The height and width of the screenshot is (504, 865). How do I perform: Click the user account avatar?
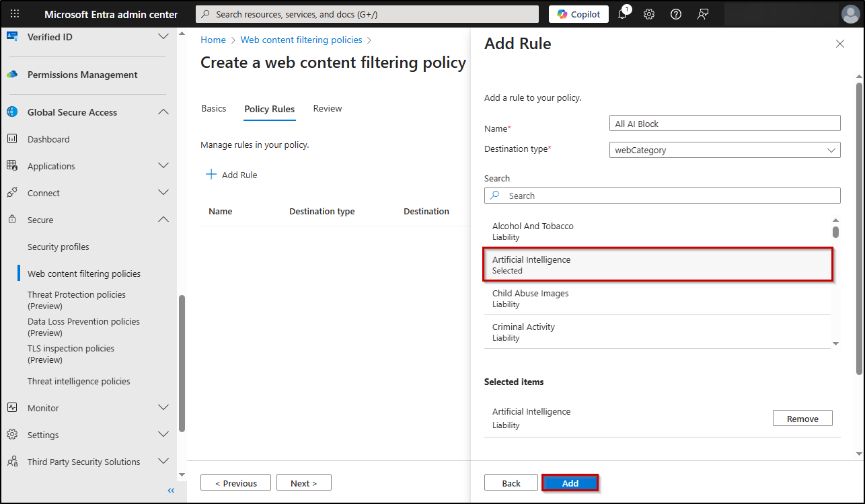(x=850, y=14)
